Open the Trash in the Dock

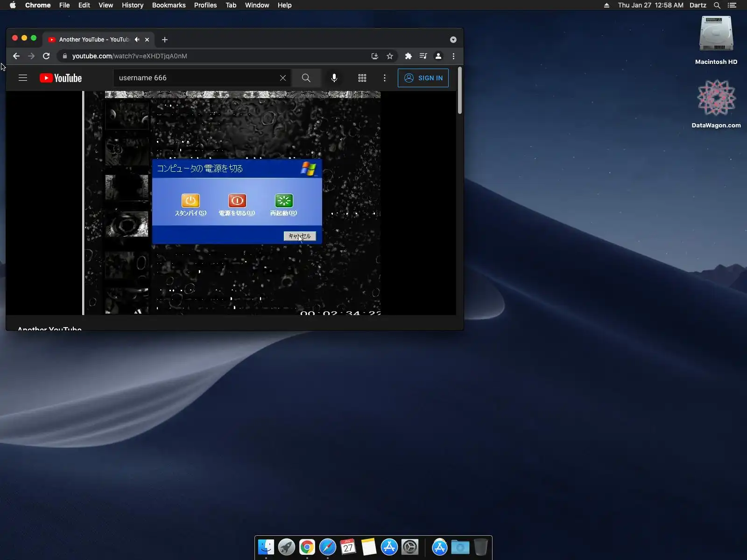click(481, 547)
